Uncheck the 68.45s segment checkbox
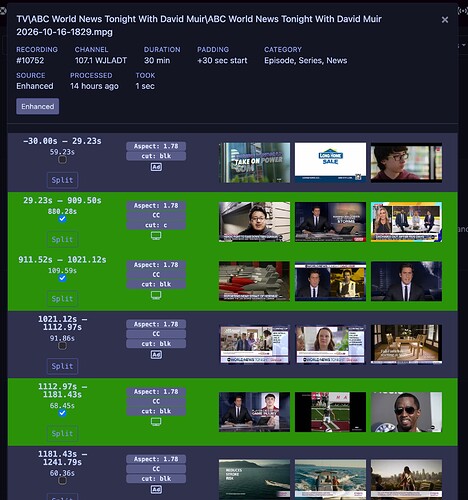This screenshot has height=500, width=468. (62, 413)
